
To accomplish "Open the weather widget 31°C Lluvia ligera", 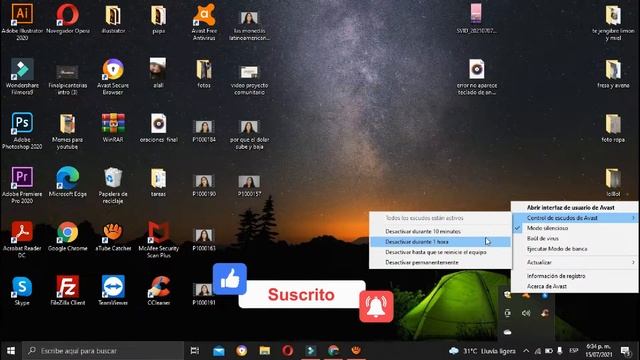I will [482, 351].
